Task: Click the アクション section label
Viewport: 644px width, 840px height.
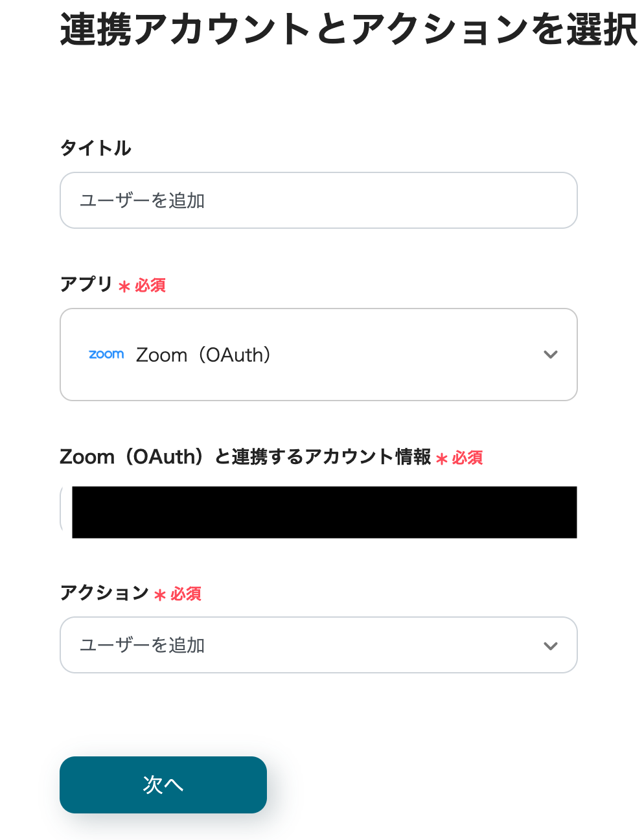Action: point(104,592)
